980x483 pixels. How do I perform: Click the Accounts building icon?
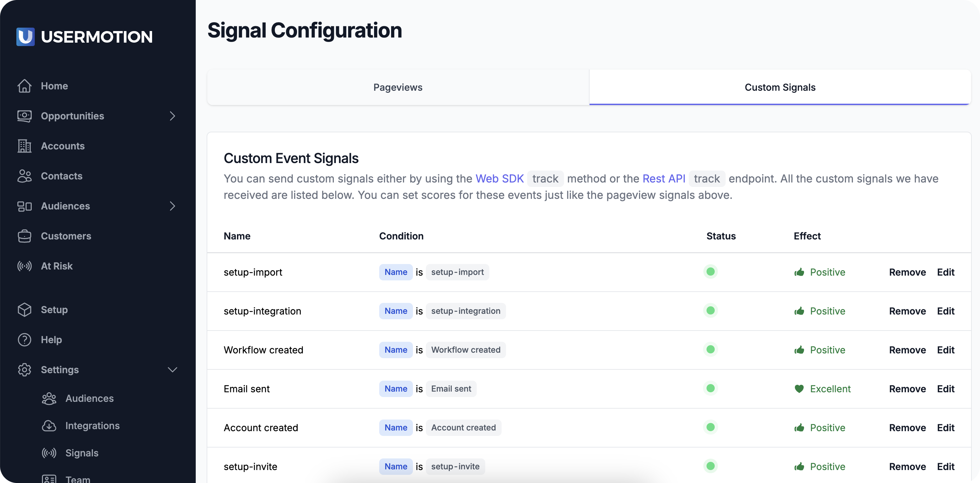tap(24, 146)
